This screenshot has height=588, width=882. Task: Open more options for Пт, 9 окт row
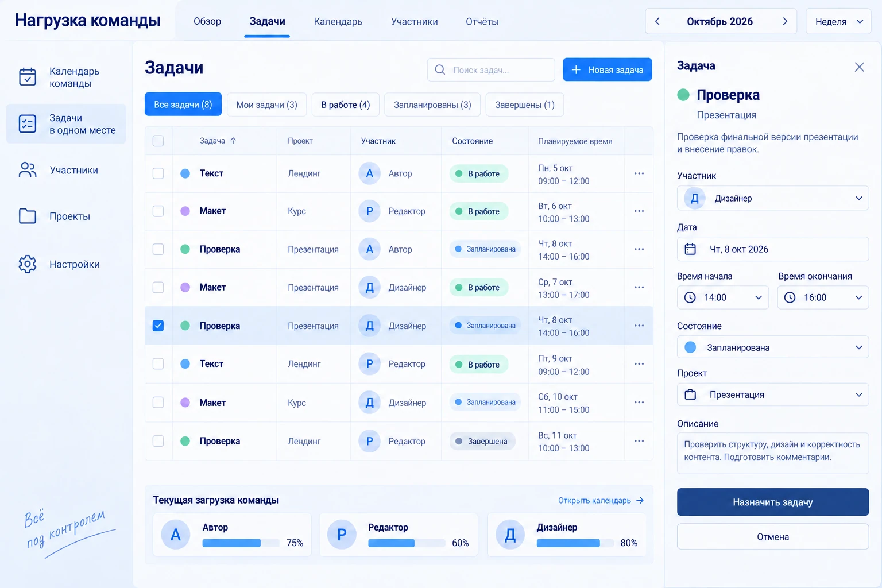(x=639, y=364)
